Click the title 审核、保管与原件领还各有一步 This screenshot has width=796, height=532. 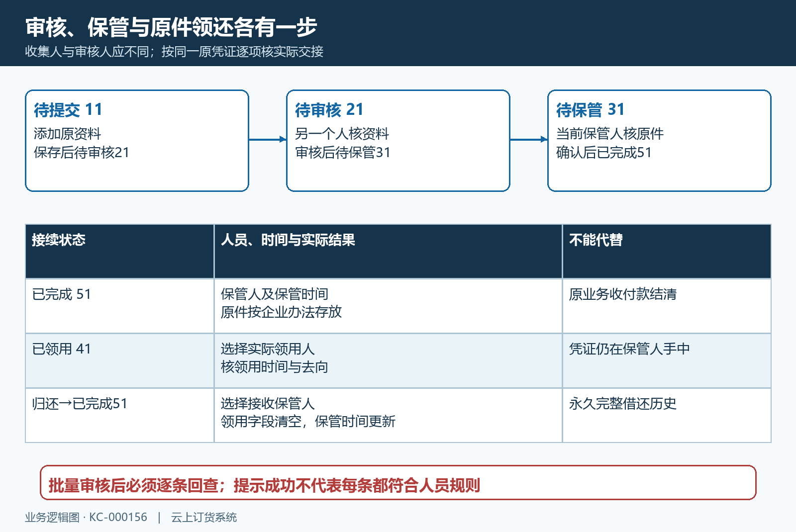click(x=171, y=27)
